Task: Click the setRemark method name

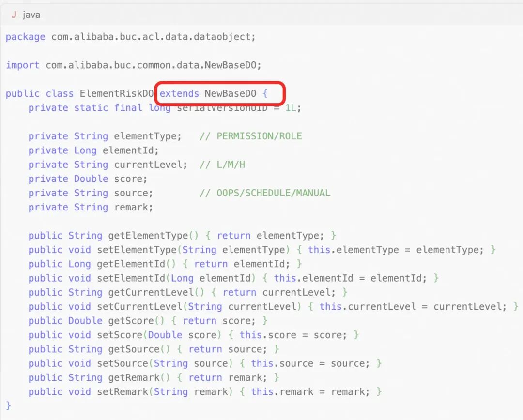Action: [x=122, y=391]
